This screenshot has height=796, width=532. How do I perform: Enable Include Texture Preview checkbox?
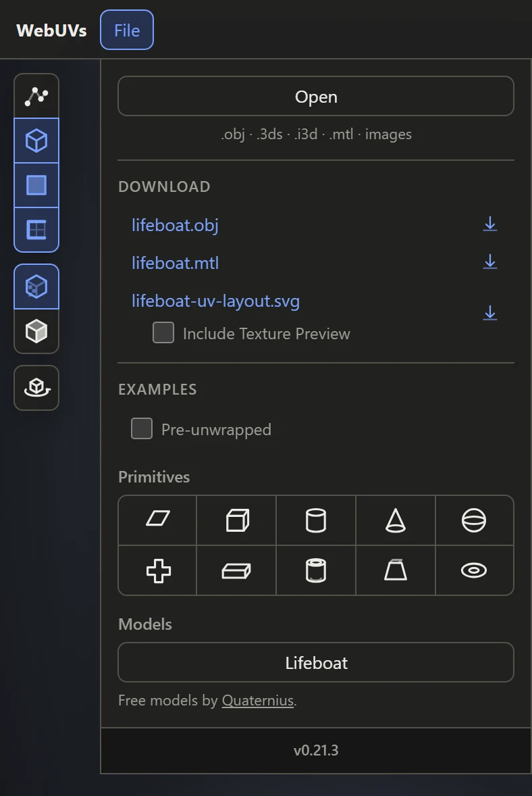163,332
